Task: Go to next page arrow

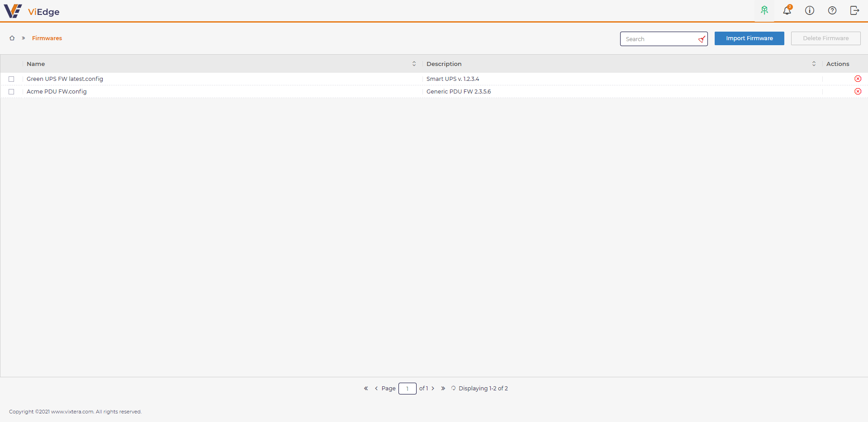Action: [433, 388]
